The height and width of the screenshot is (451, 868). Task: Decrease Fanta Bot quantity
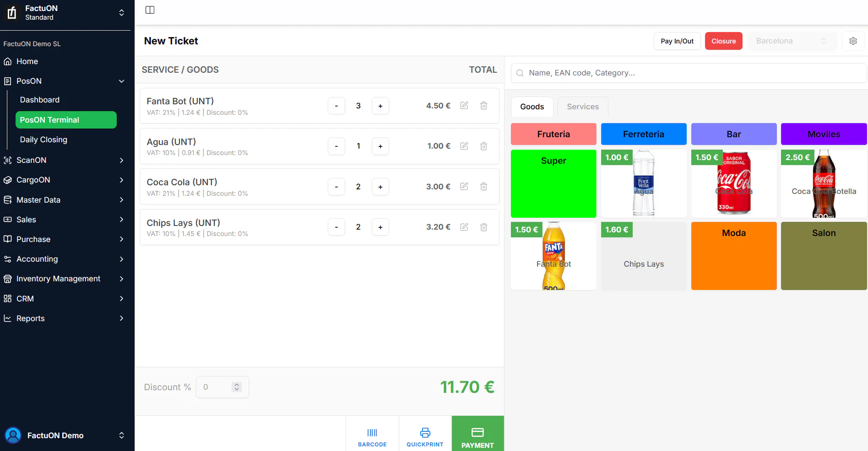coord(336,106)
